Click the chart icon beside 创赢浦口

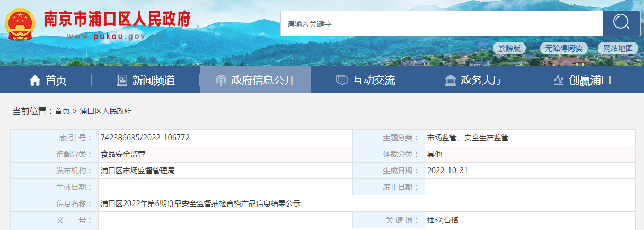tap(558, 81)
